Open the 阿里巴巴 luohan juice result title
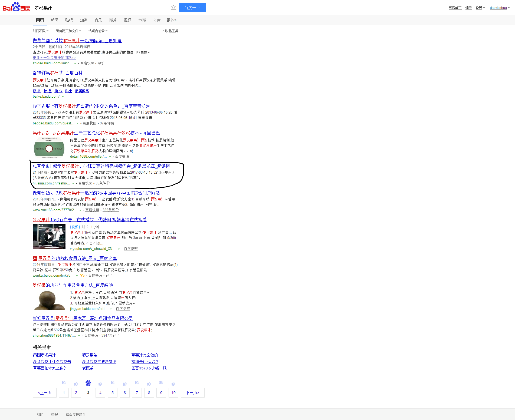 tap(96, 133)
